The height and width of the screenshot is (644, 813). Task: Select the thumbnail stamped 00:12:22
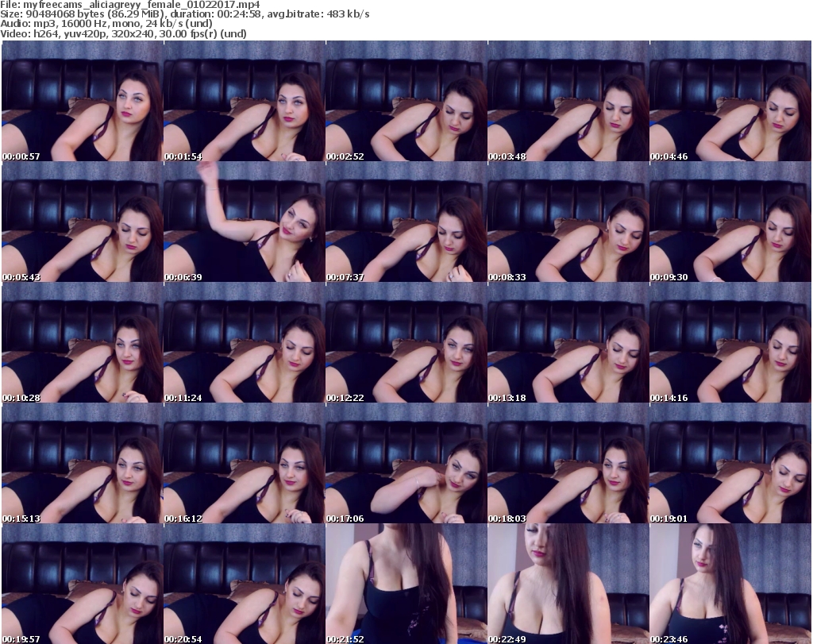406,343
